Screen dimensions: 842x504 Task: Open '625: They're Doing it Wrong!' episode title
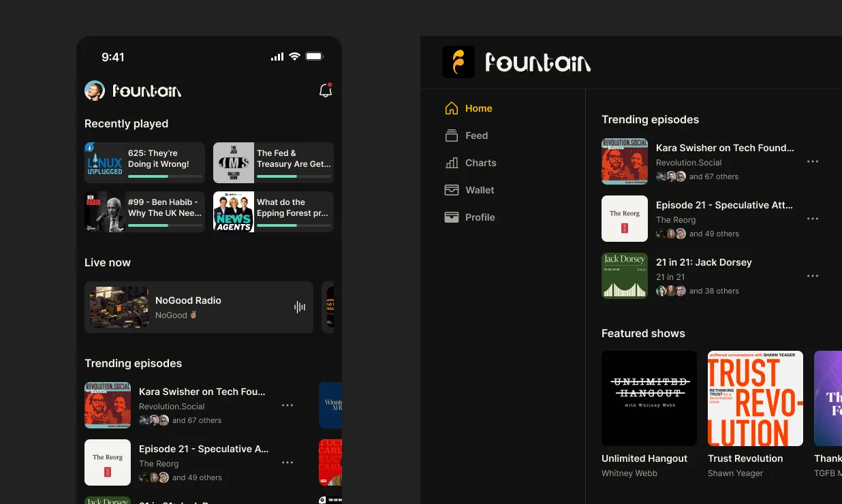(x=159, y=159)
